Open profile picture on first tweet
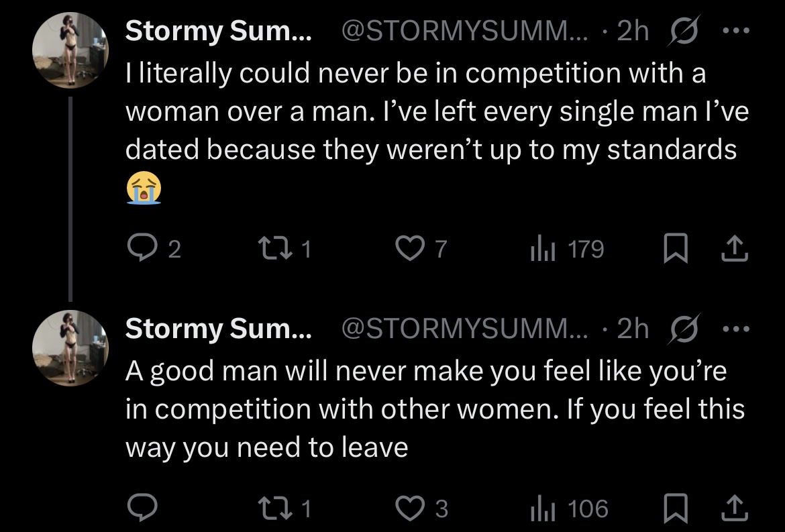 [70, 50]
